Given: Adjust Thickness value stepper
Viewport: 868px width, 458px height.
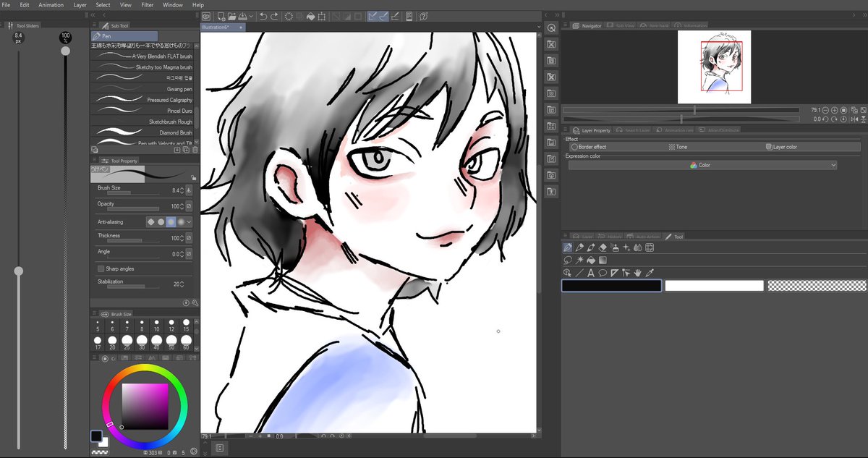Looking at the screenshot, I should click(x=182, y=238).
